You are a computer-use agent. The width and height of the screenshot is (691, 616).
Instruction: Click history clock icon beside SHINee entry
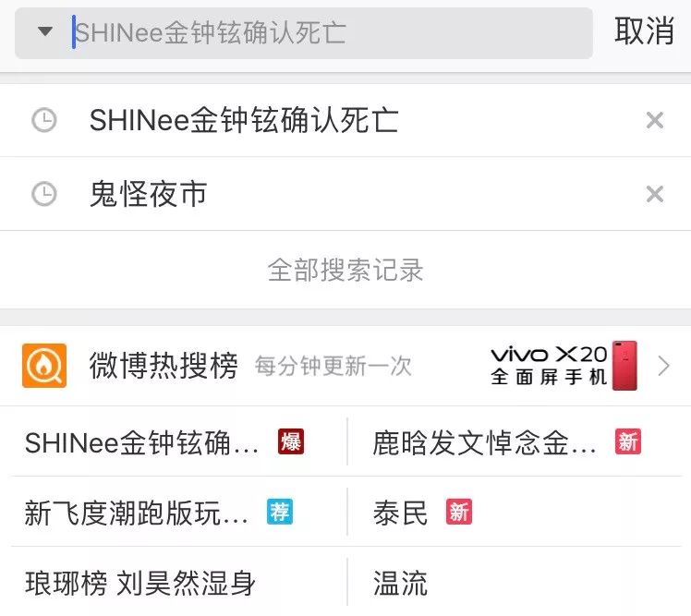coord(44,120)
